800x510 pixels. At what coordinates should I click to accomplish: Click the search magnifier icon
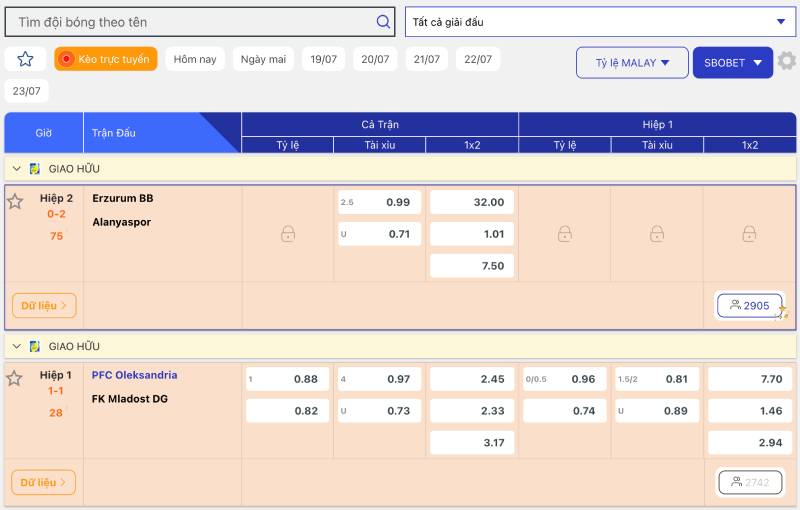click(383, 21)
